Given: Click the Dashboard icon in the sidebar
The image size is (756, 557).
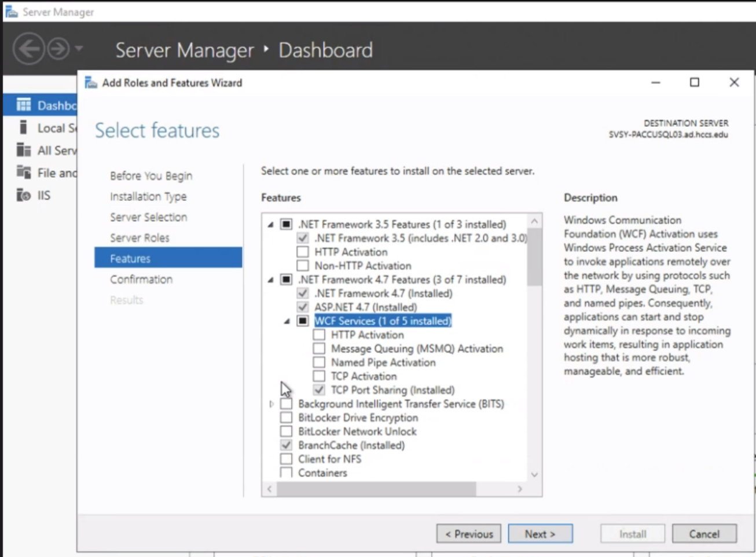Looking at the screenshot, I should (24, 105).
